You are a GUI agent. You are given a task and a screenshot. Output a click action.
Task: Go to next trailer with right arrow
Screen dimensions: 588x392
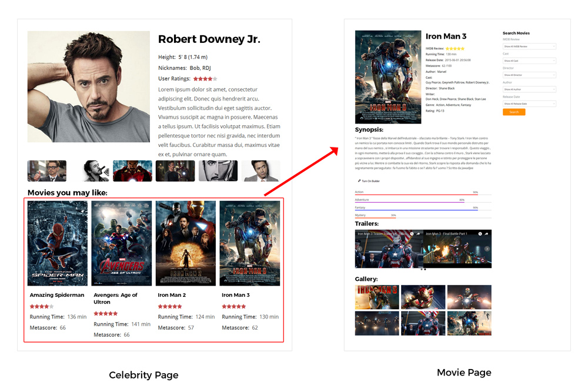pyautogui.click(x=487, y=249)
